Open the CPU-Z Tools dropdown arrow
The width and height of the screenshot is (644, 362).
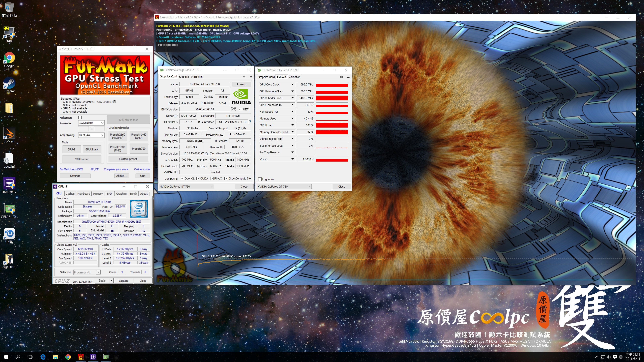click(111, 281)
